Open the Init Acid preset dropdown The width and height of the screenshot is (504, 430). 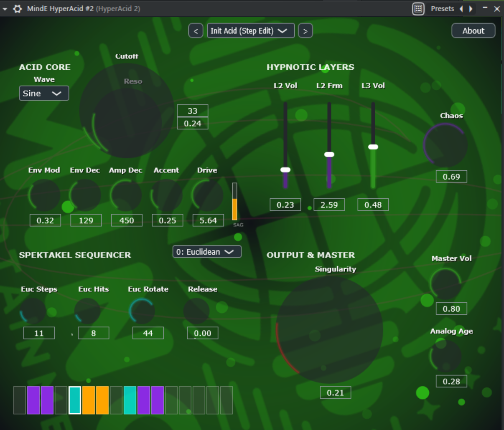(x=250, y=31)
